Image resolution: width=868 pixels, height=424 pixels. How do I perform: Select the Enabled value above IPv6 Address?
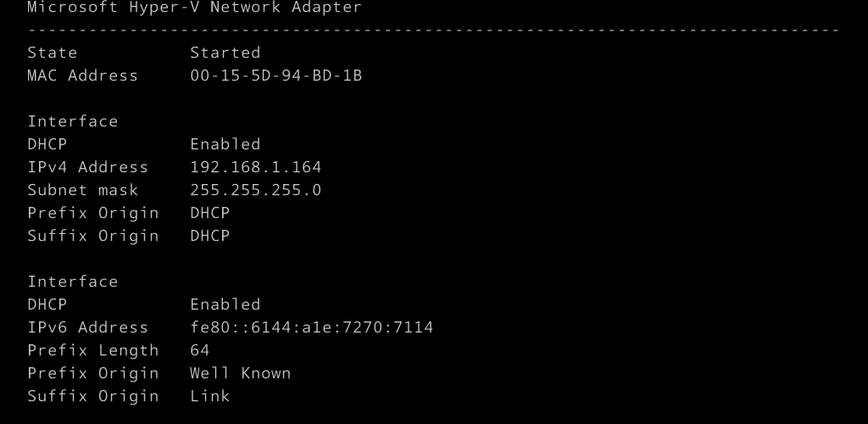(x=225, y=304)
